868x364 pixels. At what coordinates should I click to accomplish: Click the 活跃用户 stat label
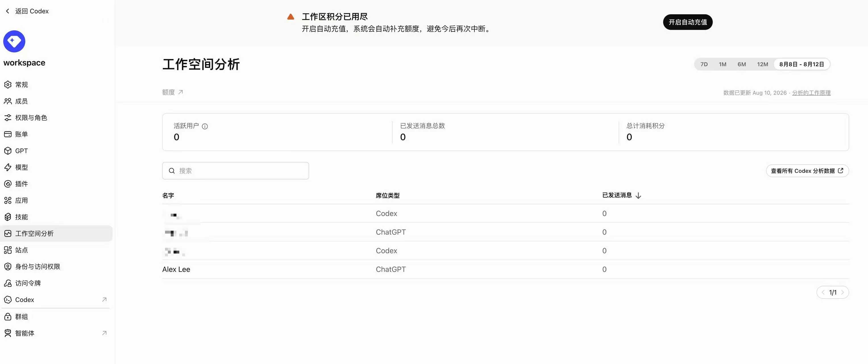pos(186,126)
